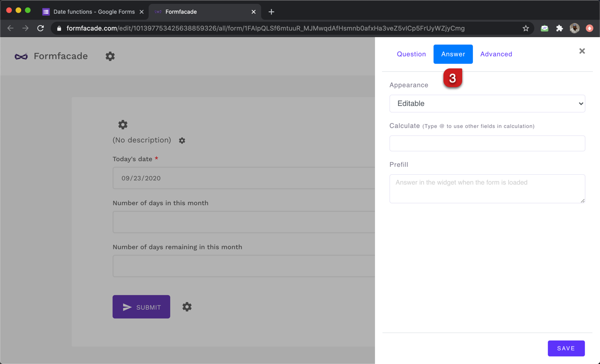Reload the page
Screen dimensions: 600x364
(41, 29)
